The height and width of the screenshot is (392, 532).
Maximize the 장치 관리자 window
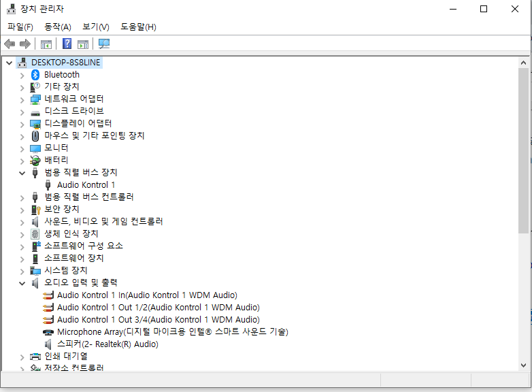[x=484, y=9]
